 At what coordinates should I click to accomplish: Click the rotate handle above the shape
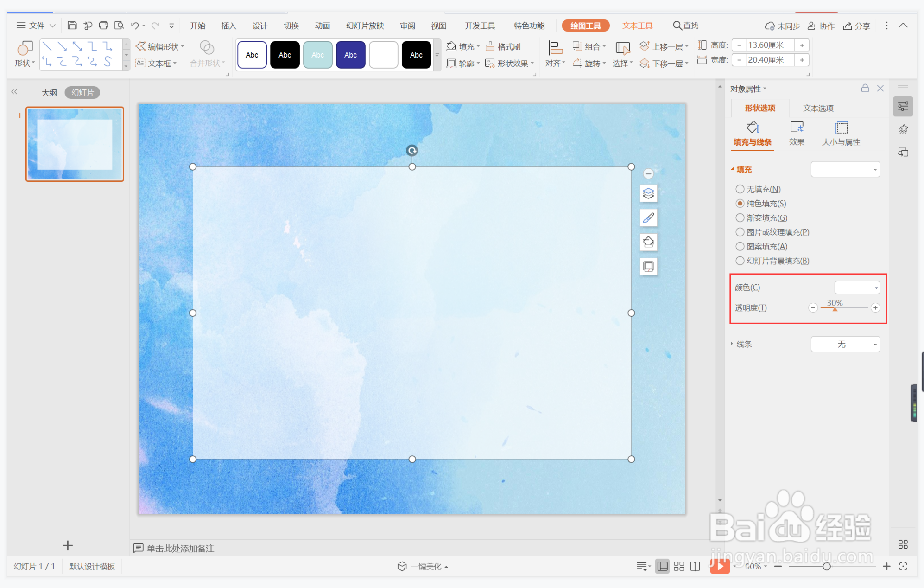(x=411, y=150)
